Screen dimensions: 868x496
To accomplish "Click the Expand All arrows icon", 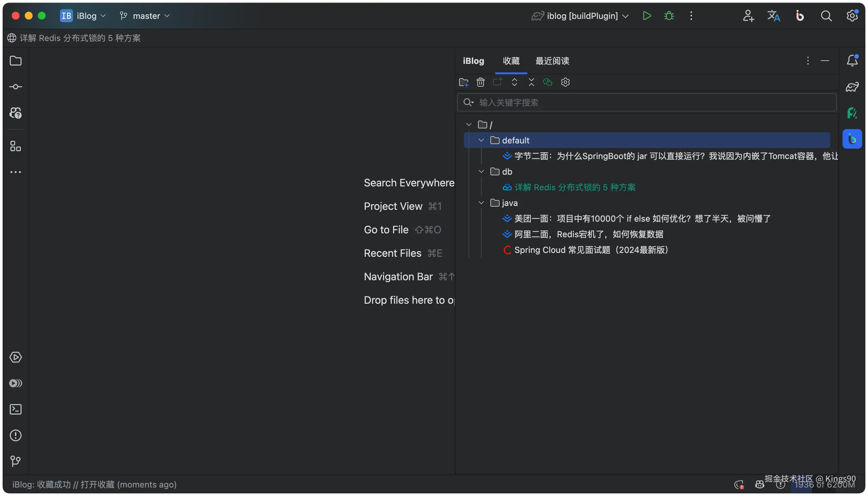I will [x=514, y=82].
